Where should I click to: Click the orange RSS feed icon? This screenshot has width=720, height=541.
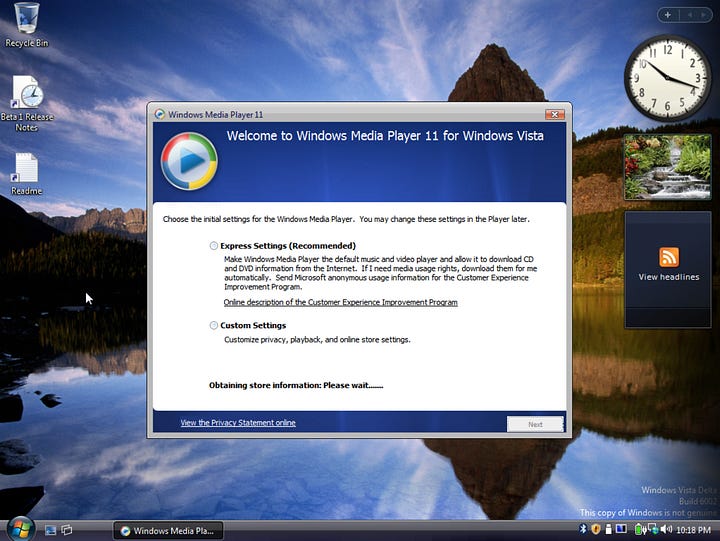tap(669, 257)
